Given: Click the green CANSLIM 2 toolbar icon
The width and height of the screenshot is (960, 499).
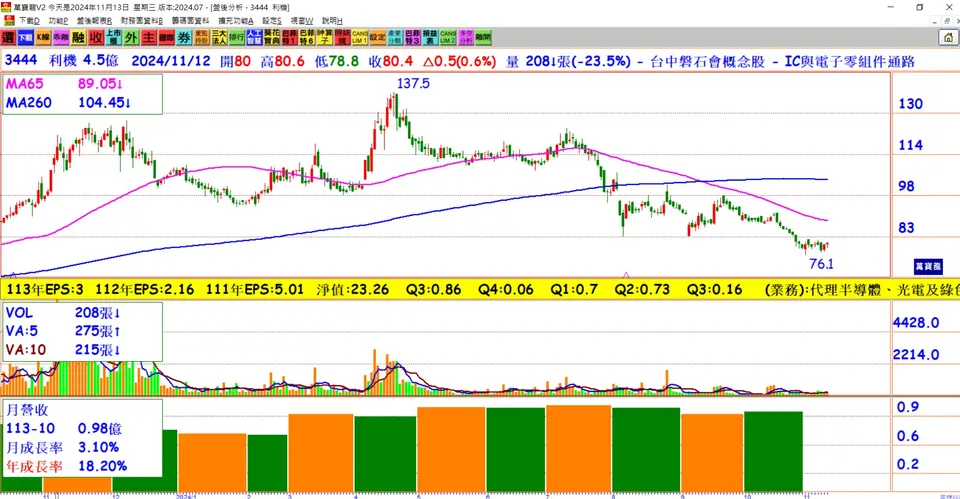Looking at the screenshot, I should [x=448, y=37].
